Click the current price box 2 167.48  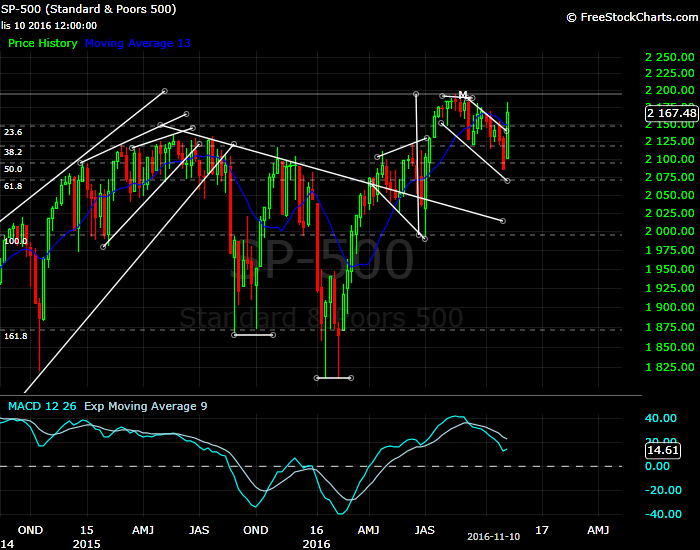pos(672,113)
